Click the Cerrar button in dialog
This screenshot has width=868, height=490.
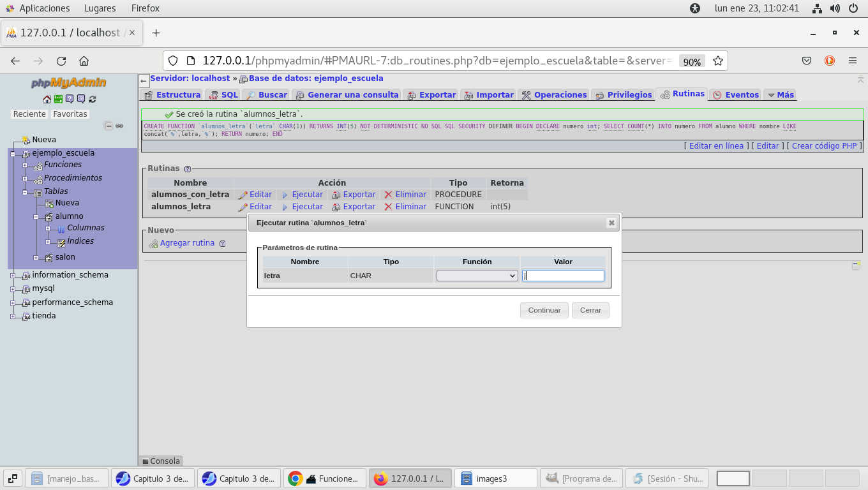[x=590, y=310]
